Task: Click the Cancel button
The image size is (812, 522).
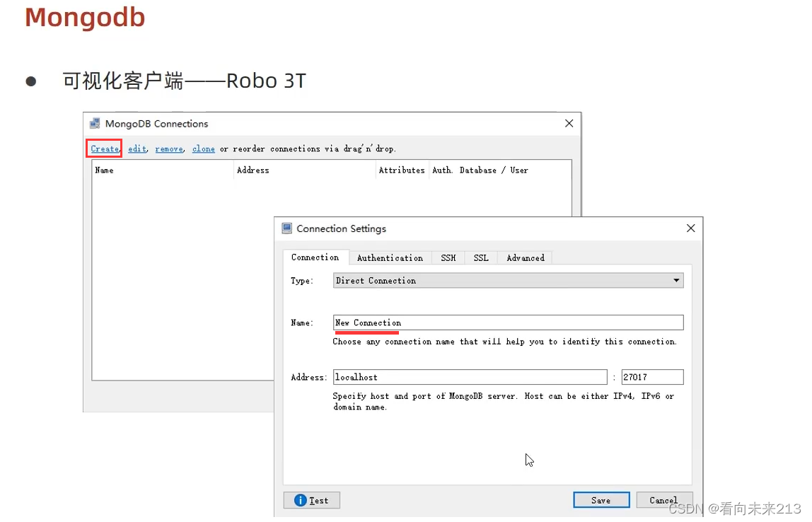Action: 663,500
